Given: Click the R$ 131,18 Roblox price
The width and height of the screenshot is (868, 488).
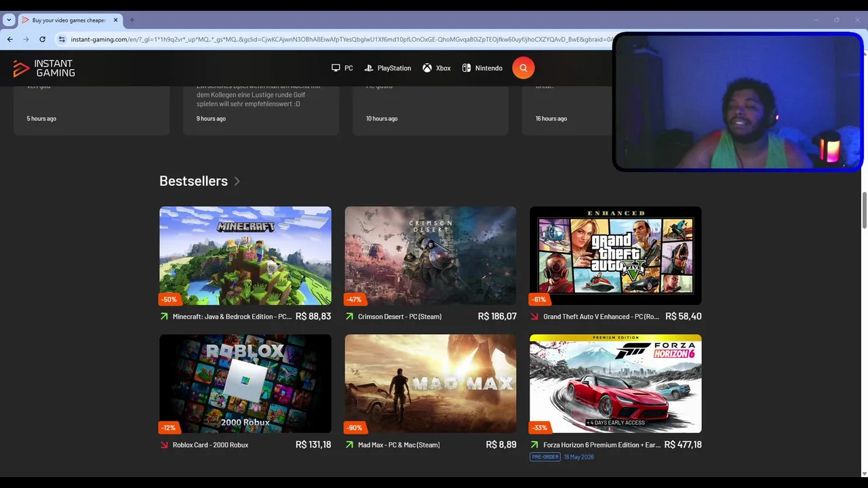Looking at the screenshot, I should point(313,445).
